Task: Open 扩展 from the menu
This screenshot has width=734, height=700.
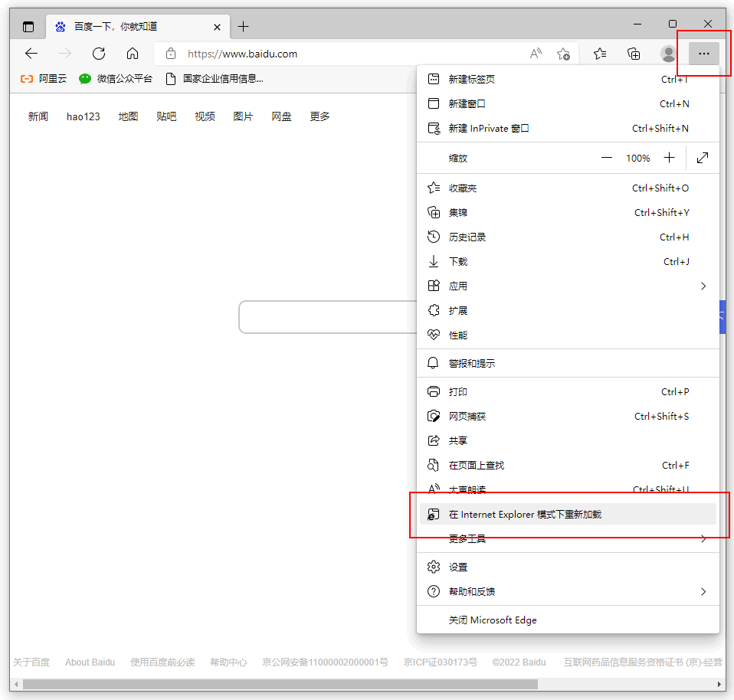Action: (568, 311)
